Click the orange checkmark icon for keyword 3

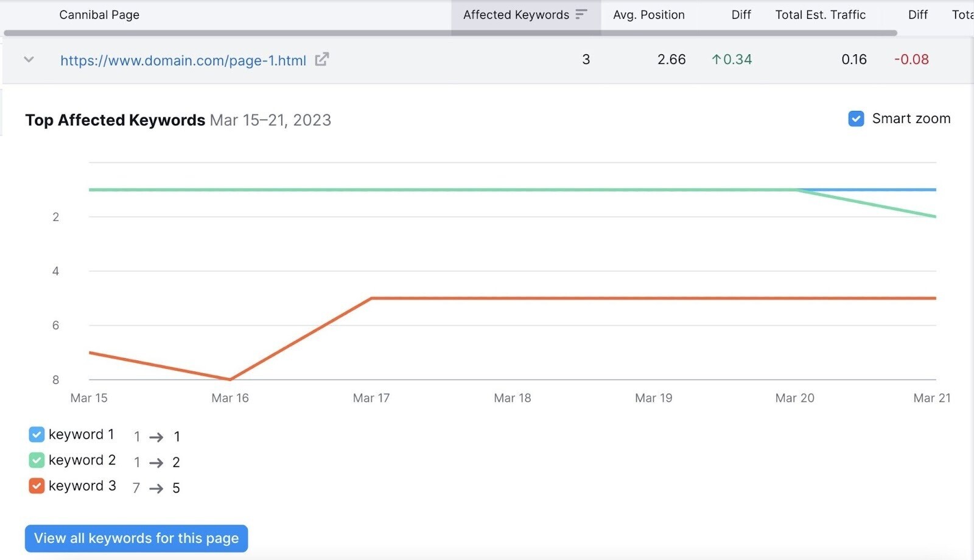pos(36,485)
